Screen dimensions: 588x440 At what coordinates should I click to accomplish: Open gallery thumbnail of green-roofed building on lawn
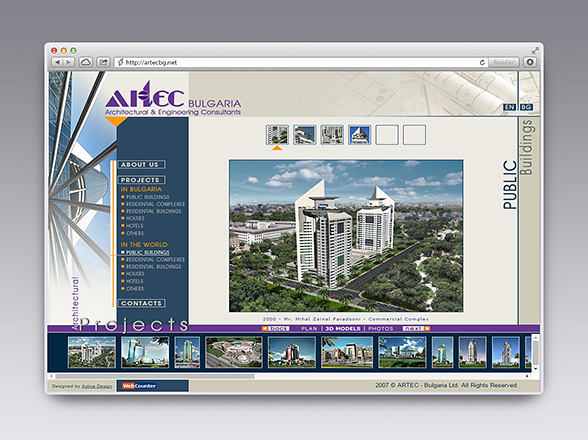pyautogui.click(x=402, y=352)
